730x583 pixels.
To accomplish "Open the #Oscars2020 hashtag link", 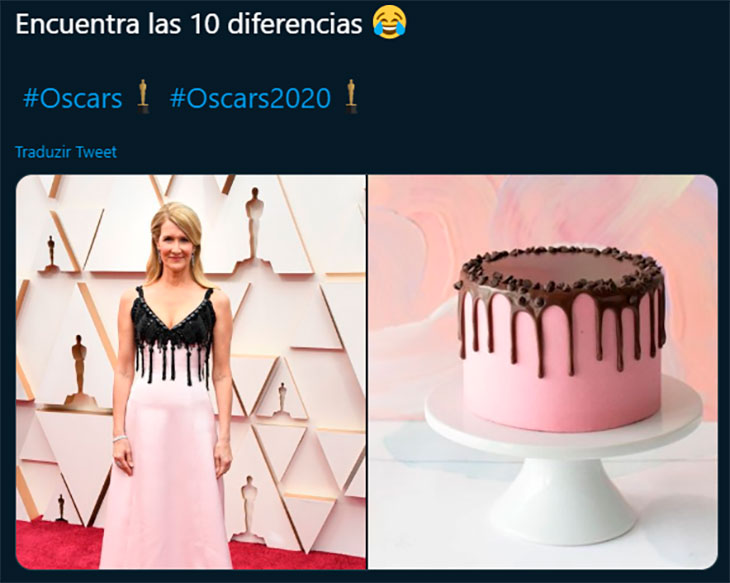I will [249, 98].
